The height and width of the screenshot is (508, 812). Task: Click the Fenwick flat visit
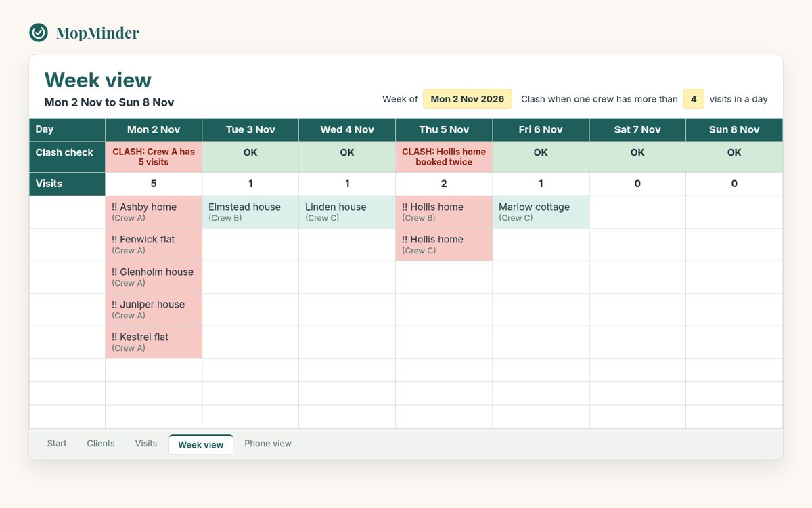154,245
